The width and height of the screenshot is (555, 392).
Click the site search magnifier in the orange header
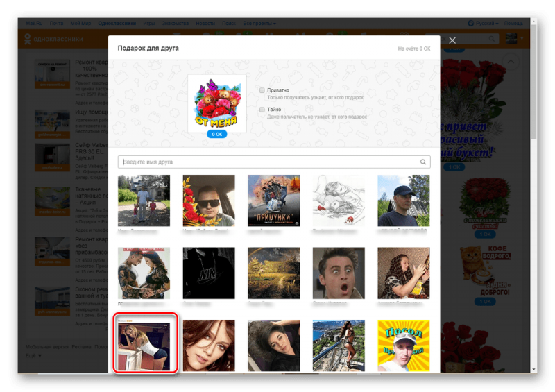[x=492, y=38]
